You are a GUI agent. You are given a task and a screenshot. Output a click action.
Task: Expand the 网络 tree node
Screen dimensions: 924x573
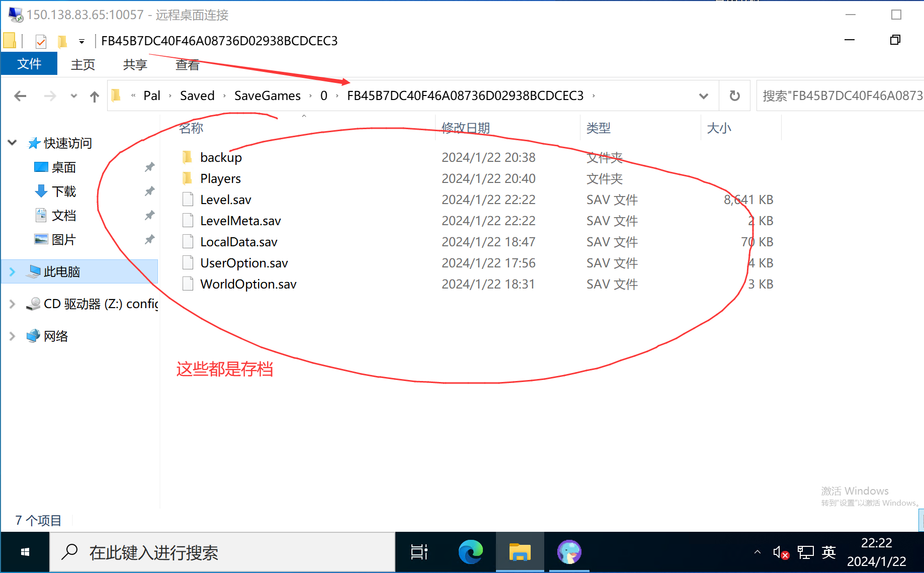pyautogui.click(x=13, y=336)
